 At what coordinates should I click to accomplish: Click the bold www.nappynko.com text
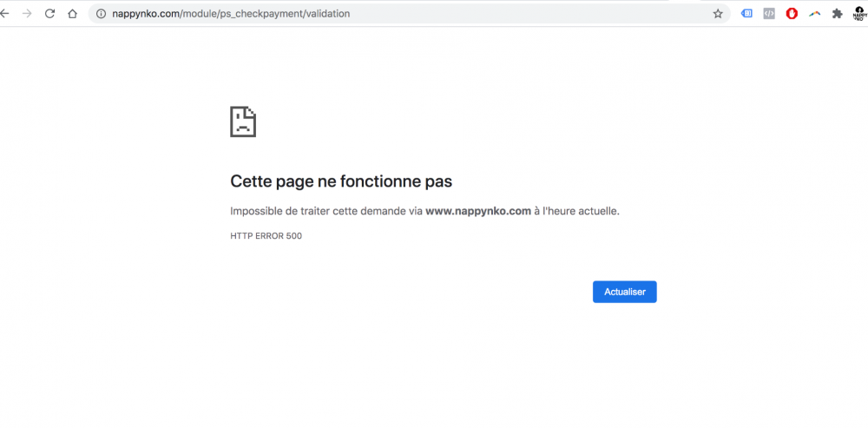478,211
